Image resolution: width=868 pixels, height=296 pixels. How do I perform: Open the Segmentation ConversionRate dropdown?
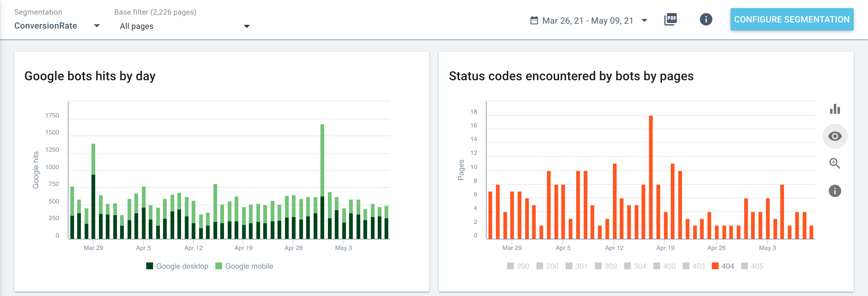coord(57,25)
